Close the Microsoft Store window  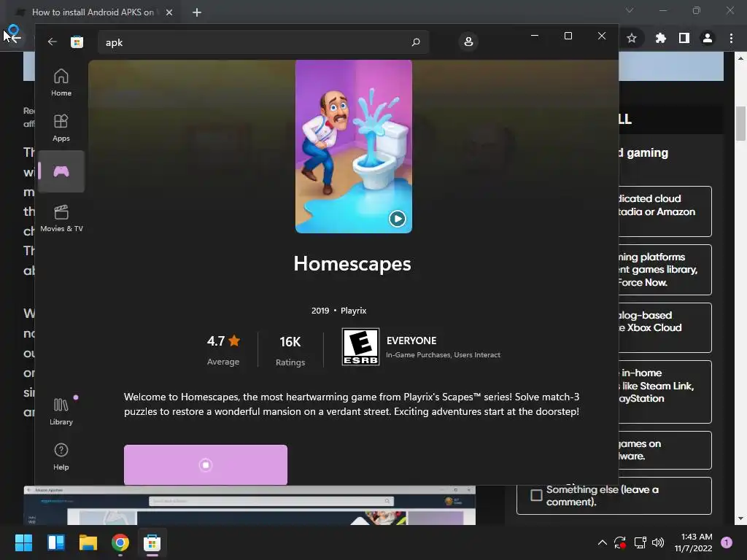pos(602,36)
